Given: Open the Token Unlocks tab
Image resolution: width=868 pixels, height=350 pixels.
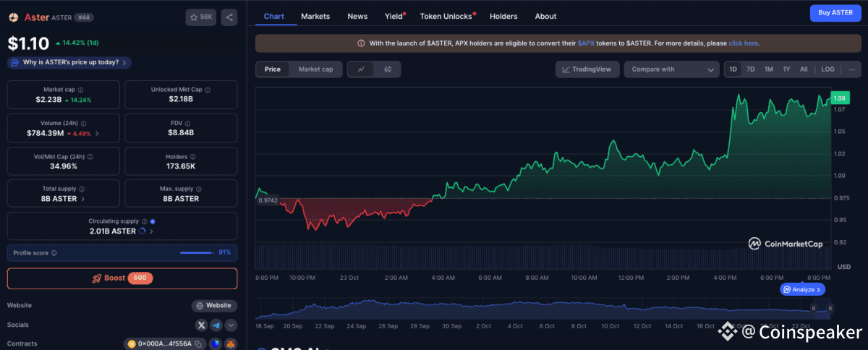Looking at the screenshot, I should point(447,16).
